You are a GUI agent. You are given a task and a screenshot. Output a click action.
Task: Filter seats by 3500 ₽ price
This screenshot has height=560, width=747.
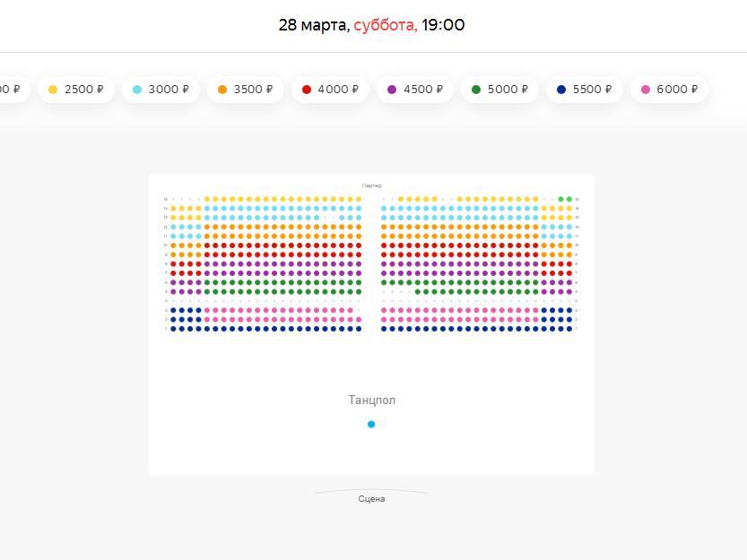246,90
